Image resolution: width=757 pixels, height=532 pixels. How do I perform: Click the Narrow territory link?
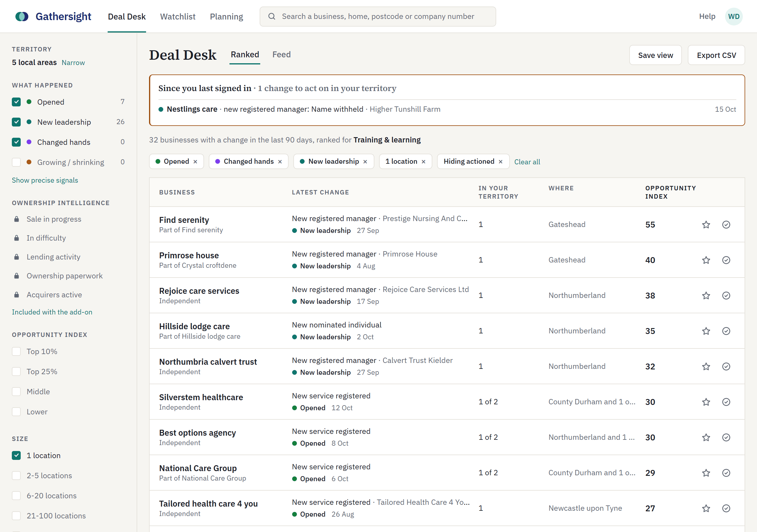click(x=73, y=63)
